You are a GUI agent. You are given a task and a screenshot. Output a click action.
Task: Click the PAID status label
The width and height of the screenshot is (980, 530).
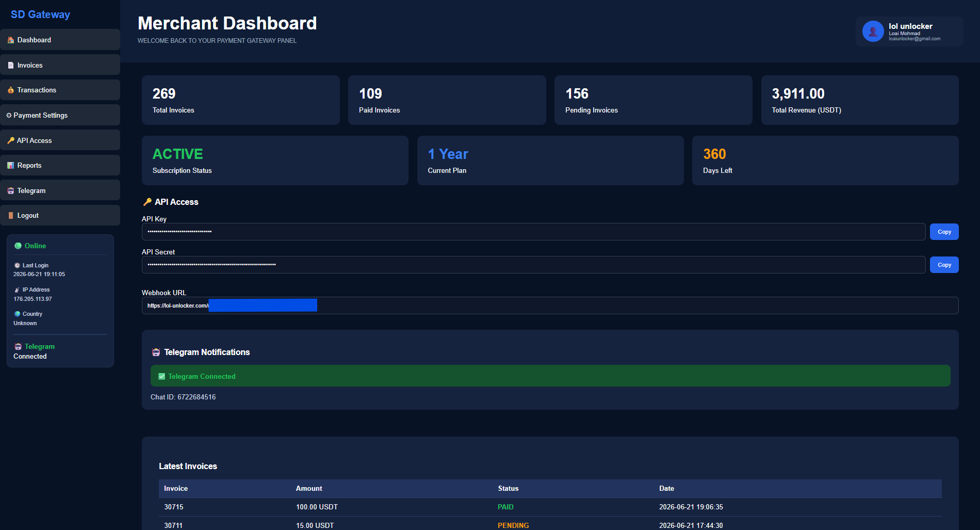(505, 507)
